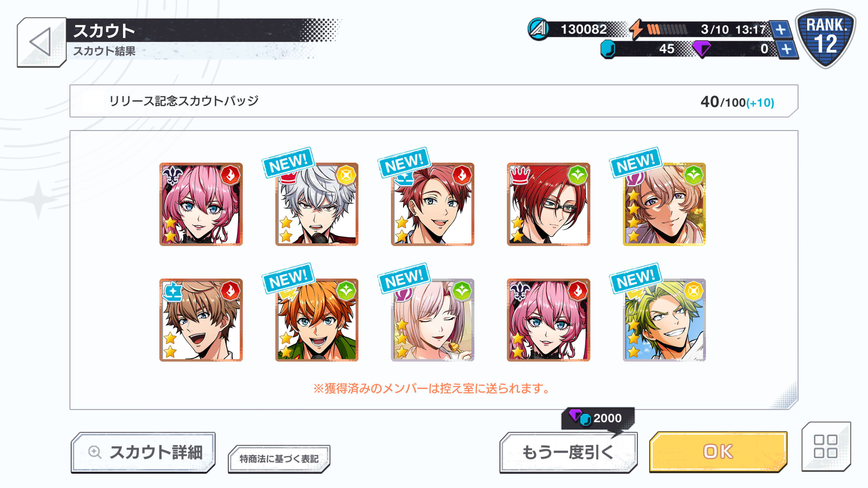Select the green-haired grinning character card
868x488 pixels.
tap(664, 320)
